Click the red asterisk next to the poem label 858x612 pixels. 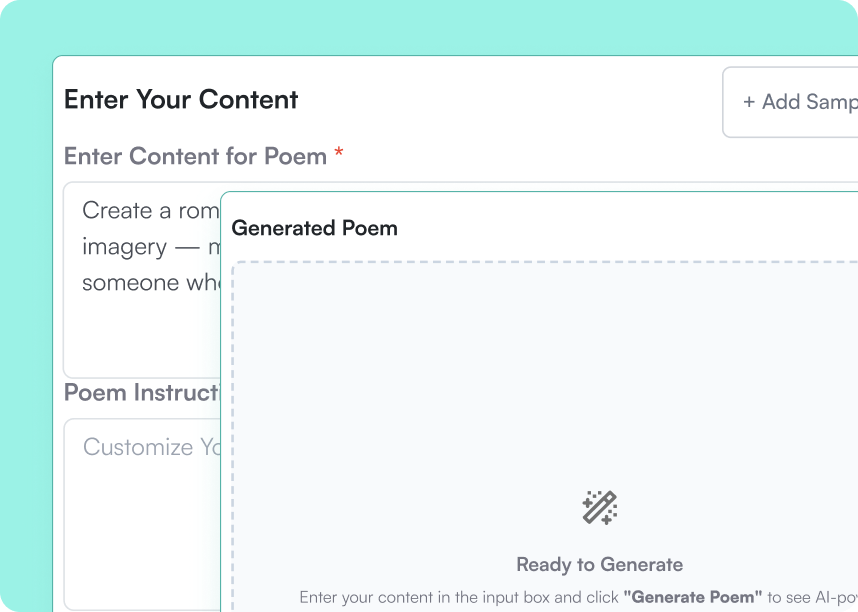coord(338,154)
